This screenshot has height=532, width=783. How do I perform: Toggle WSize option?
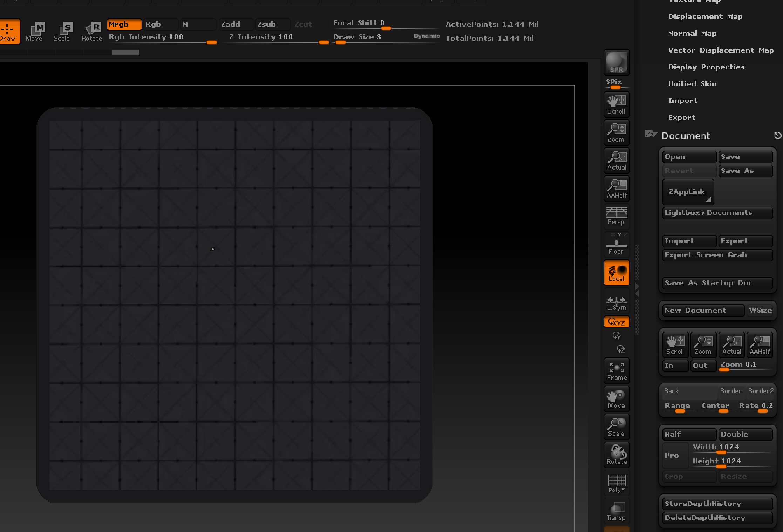(760, 311)
